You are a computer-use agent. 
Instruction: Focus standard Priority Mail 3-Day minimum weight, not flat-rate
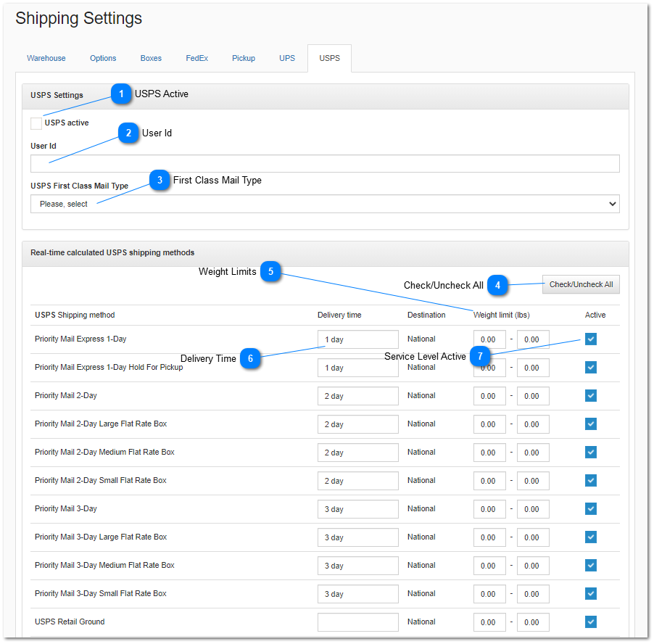pyautogui.click(x=489, y=509)
